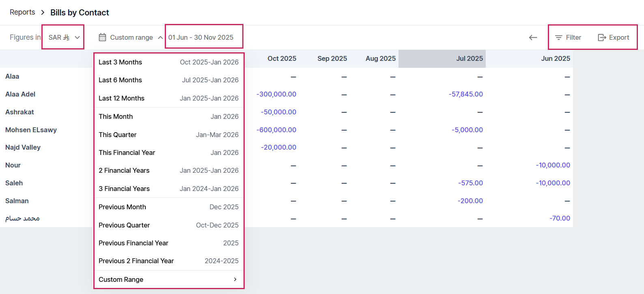644x294 pixels.
Task: Click Mohsen ELsawy's -5,000.00 July amount
Action: pyautogui.click(x=467, y=130)
